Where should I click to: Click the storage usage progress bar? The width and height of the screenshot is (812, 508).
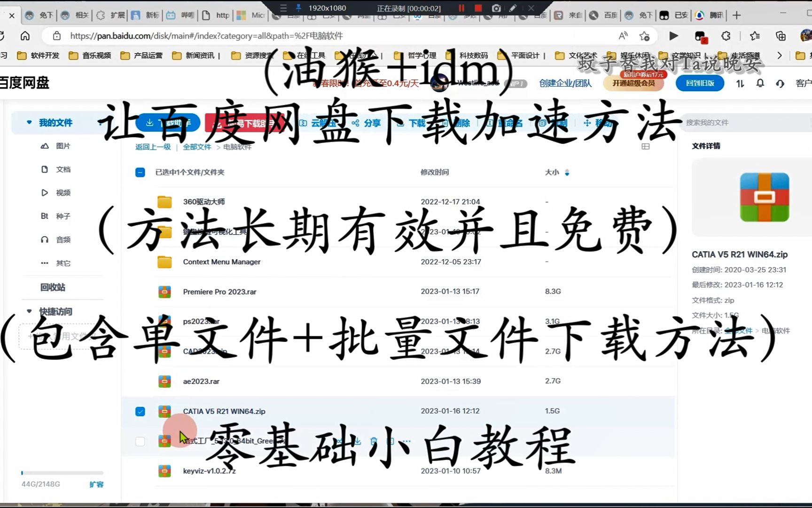click(62, 473)
